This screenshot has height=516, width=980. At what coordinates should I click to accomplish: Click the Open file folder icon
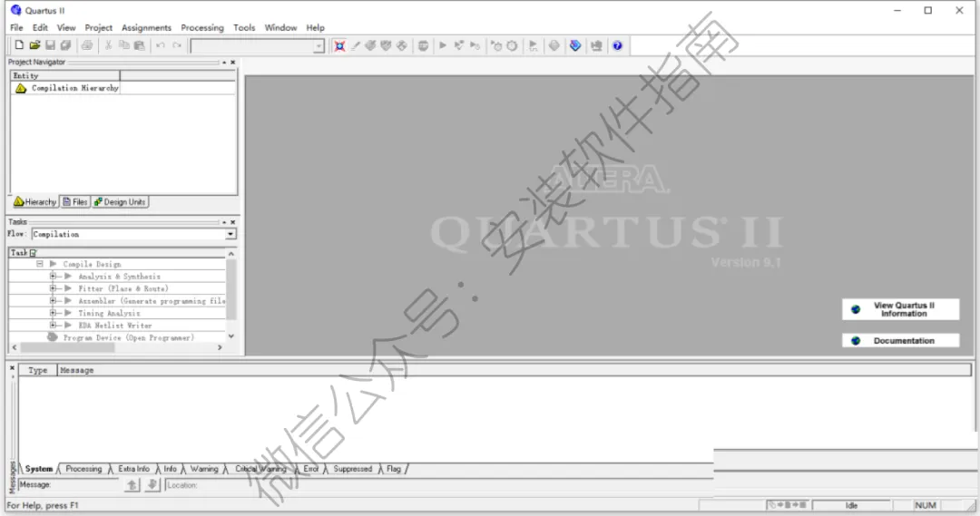tap(35, 45)
